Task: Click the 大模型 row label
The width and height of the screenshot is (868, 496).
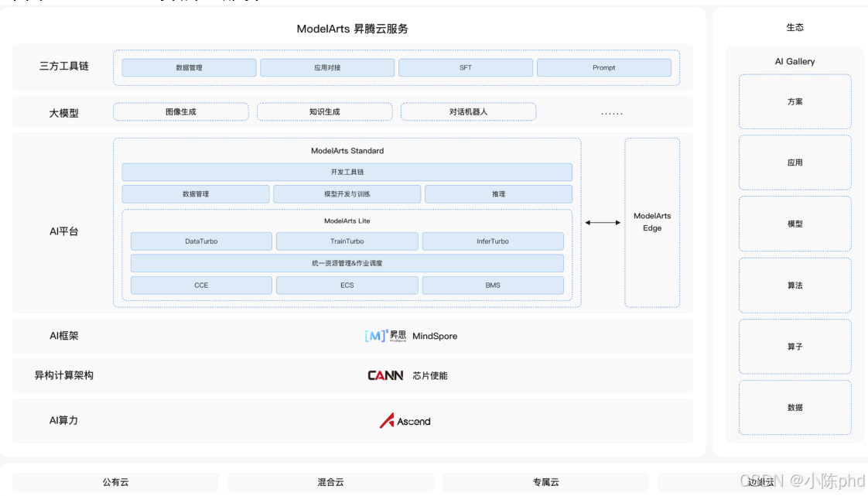Action: pyautogui.click(x=63, y=113)
